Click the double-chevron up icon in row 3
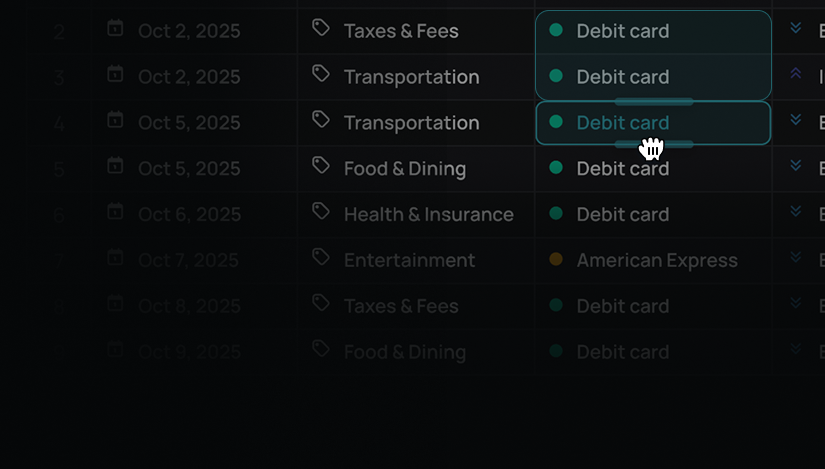The image size is (825, 469). coord(796,74)
